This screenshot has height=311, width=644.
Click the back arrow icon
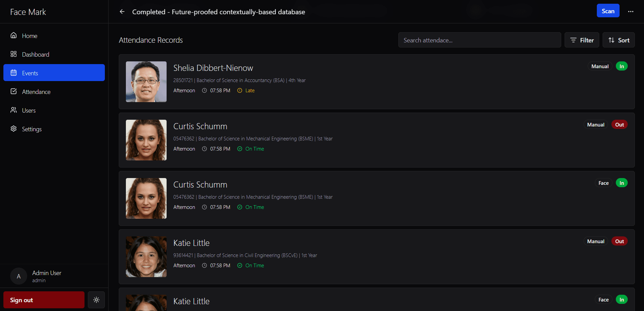coord(122,12)
